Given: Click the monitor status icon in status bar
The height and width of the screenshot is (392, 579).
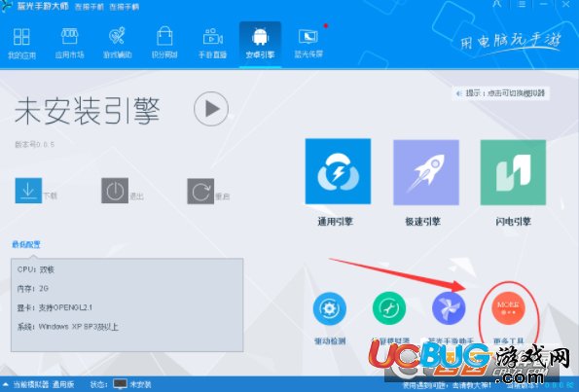Looking at the screenshot, I should 120,384.
